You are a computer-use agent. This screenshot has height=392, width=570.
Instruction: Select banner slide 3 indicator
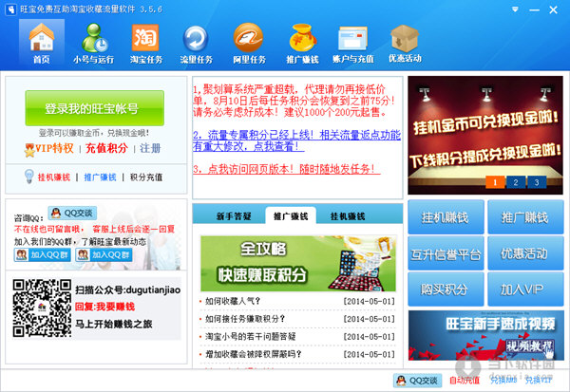[537, 182]
